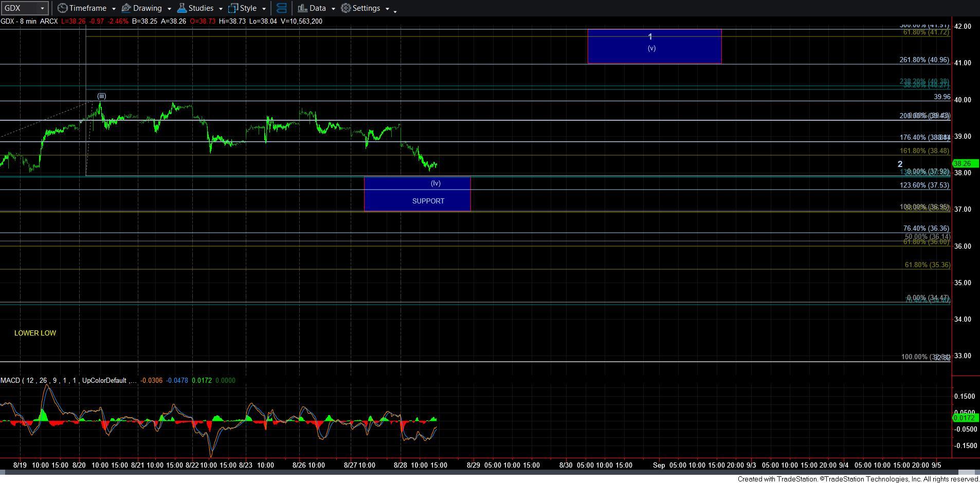Screen dimensions: 980x483
Task: Open the Timeframe menu
Action: (87, 8)
